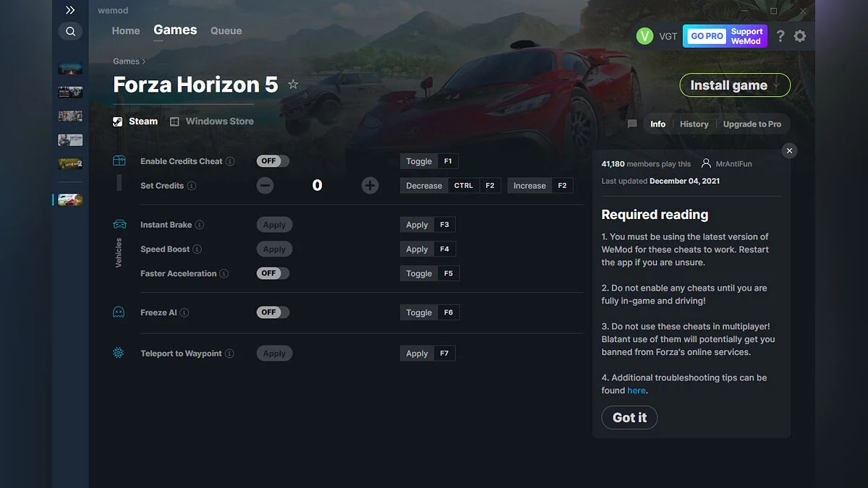Click the feedback chat icon left of Info
The height and width of the screenshot is (488, 868).
click(631, 124)
